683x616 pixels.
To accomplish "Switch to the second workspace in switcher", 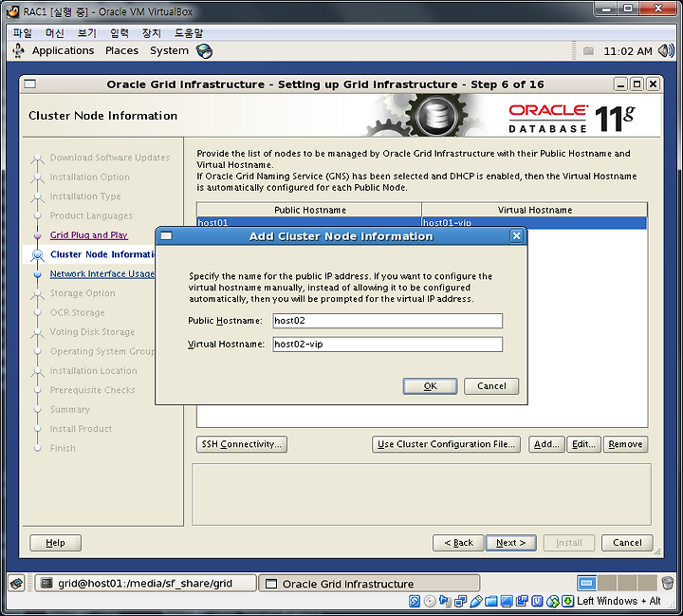I will point(607,583).
